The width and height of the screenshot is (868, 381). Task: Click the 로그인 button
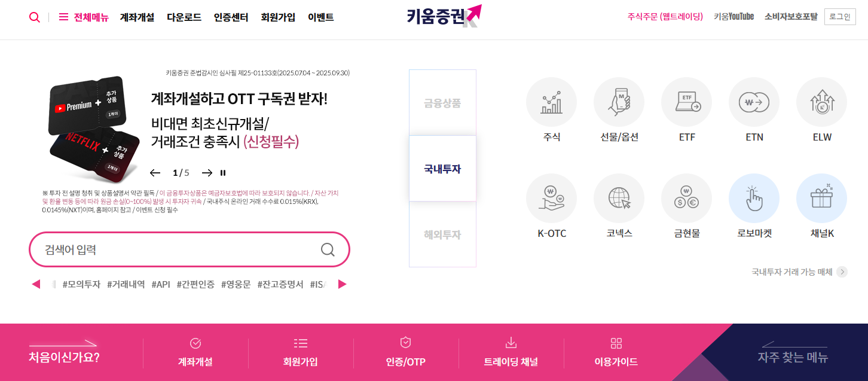pyautogui.click(x=839, y=17)
